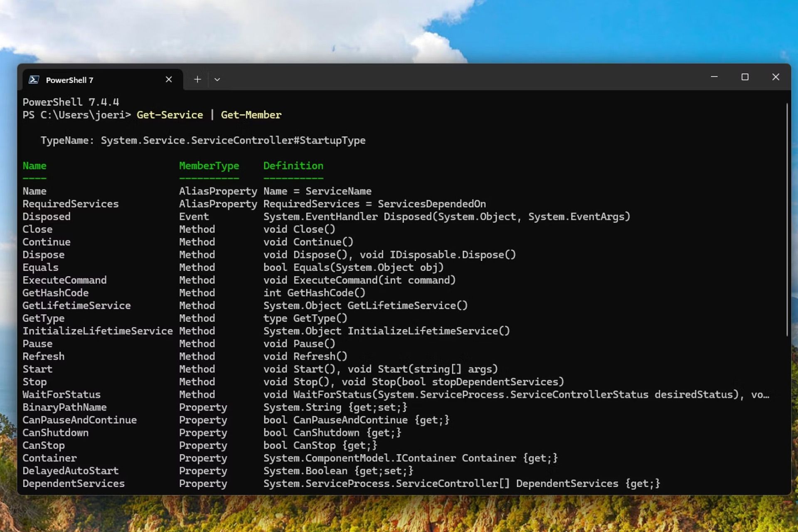Select the WaitForStatus method entry
This screenshot has width=798, height=532.
pos(62,394)
